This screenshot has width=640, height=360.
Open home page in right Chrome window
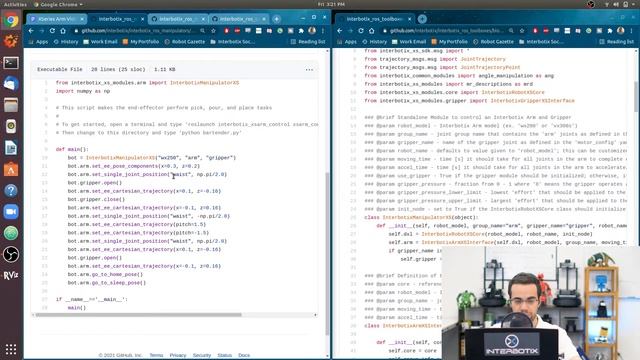371,31
